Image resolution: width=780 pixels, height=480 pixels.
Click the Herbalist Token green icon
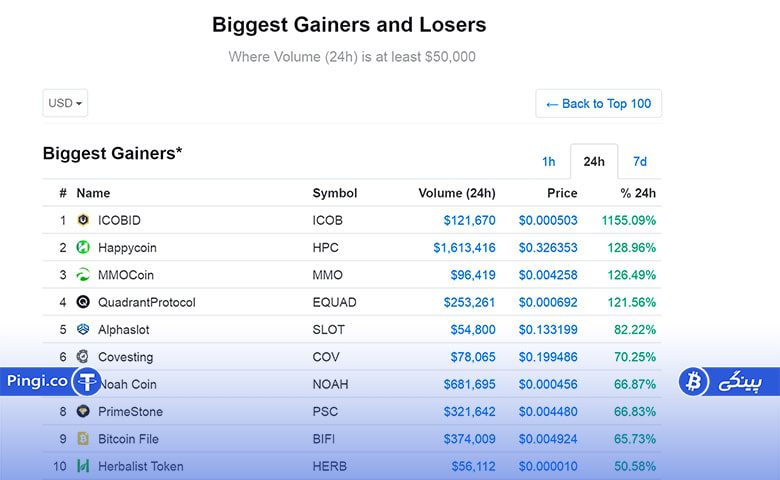83,466
